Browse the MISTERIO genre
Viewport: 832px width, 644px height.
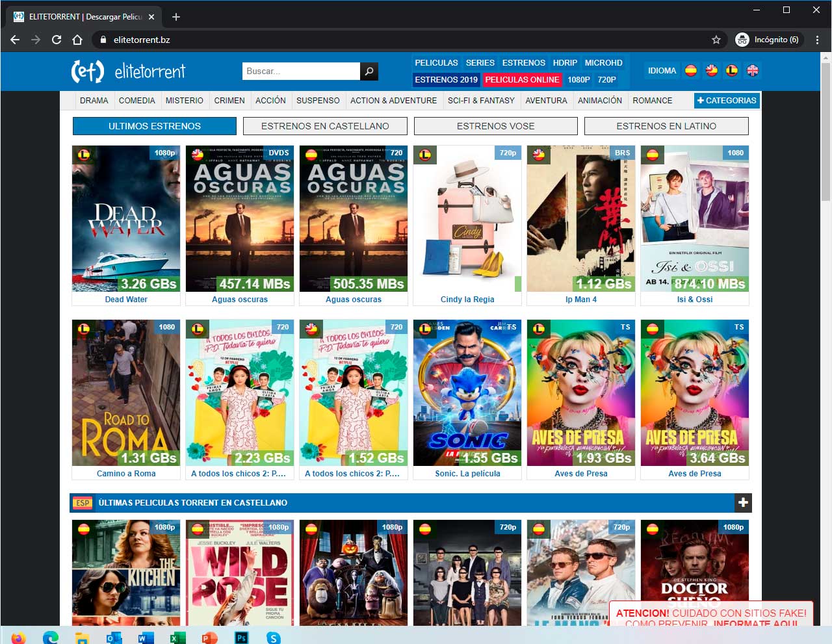(x=185, y=101)
